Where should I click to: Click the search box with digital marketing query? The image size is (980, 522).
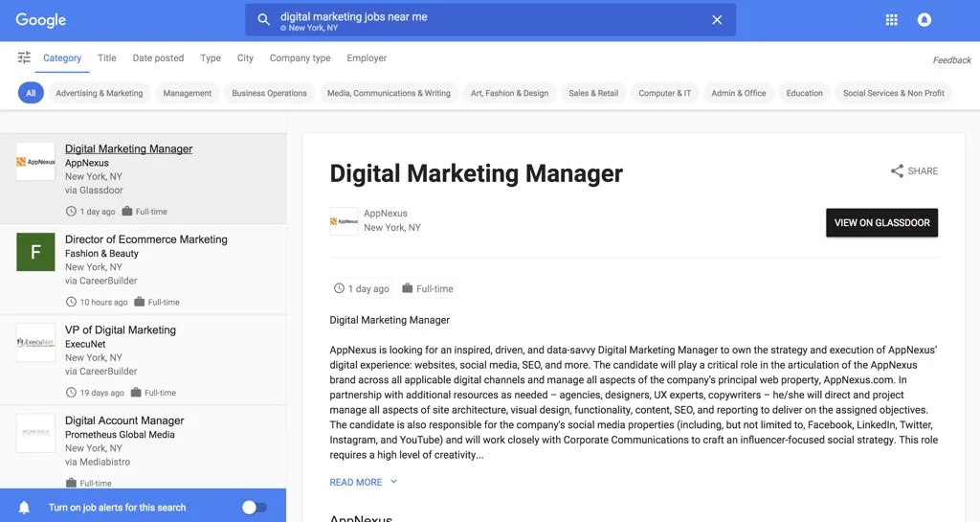tap(491, 20)
